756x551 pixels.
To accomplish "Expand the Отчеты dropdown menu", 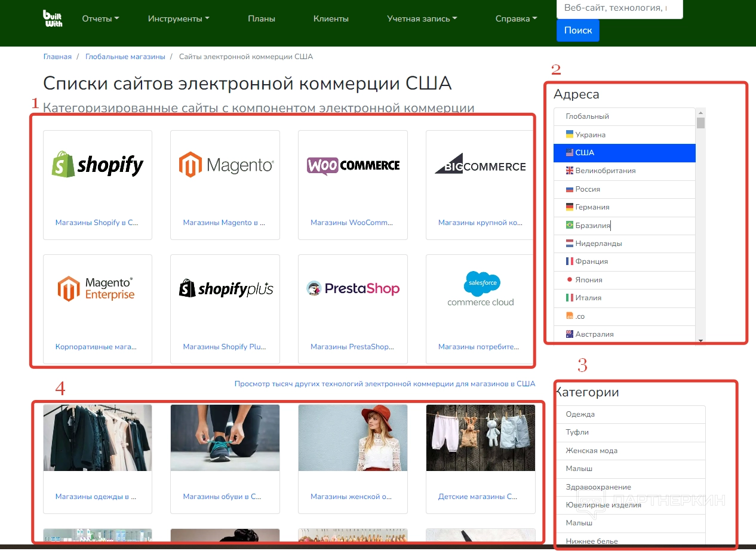I will (x=100, y=19).
